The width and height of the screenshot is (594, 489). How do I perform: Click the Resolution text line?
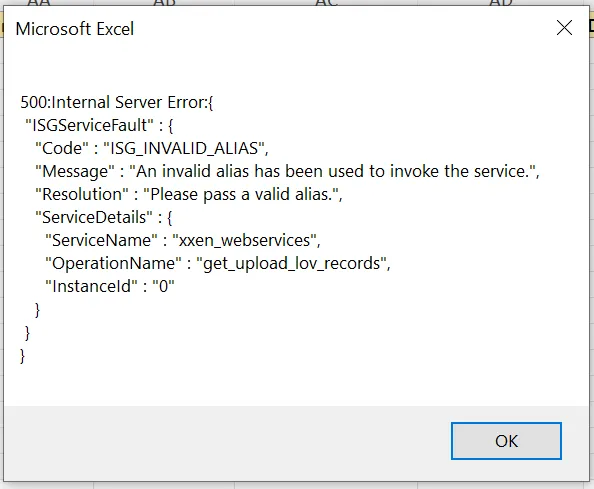(189, 195)
